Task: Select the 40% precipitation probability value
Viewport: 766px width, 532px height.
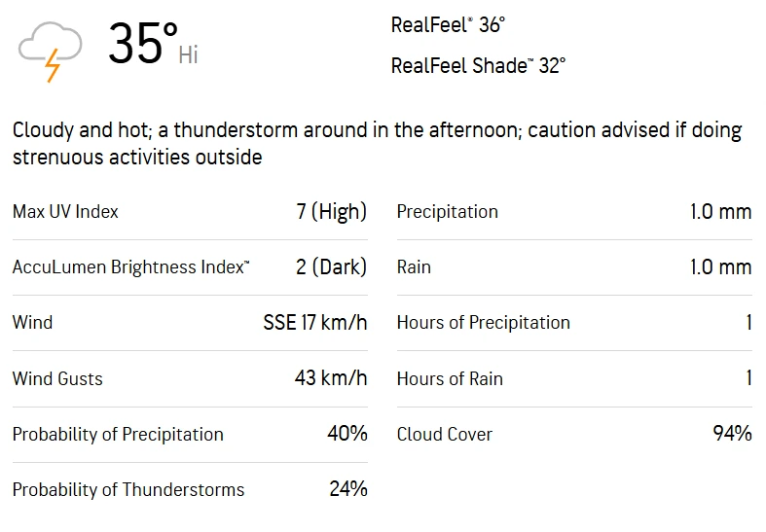Action: tap(347, 434)
